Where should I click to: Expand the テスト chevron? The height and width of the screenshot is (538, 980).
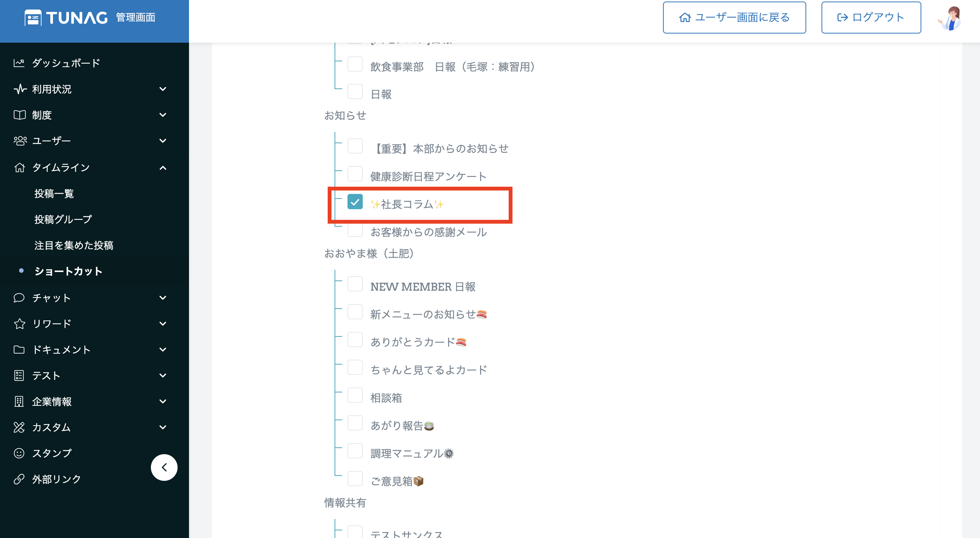pos(163,375)
